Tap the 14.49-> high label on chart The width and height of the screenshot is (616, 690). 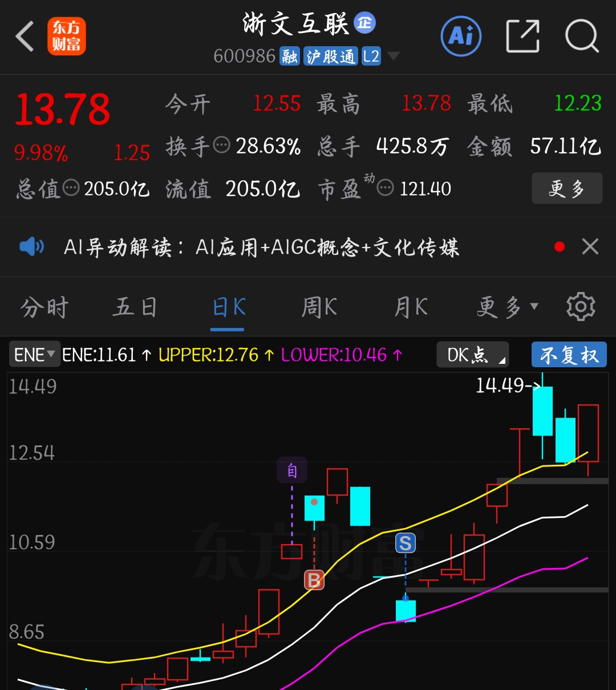(507, 386)
